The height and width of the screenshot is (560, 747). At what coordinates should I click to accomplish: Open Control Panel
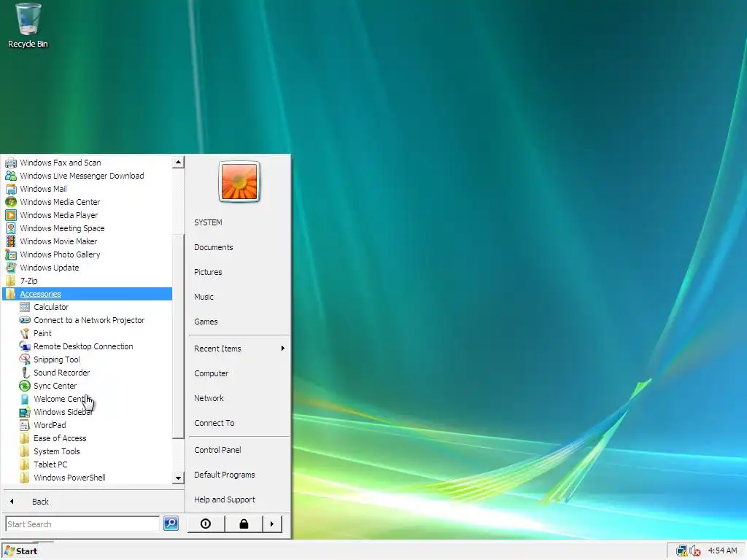[217, 450]
